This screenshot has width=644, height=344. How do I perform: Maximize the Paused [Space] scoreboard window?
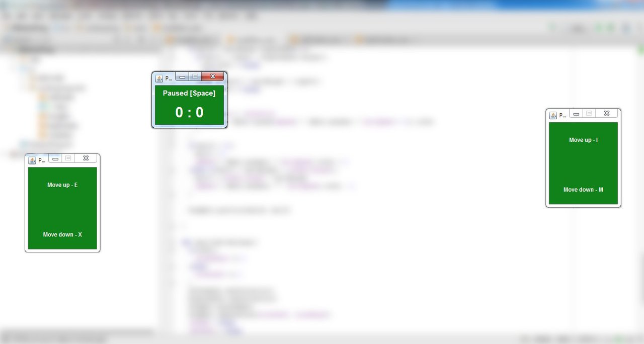tap(195, 76)
